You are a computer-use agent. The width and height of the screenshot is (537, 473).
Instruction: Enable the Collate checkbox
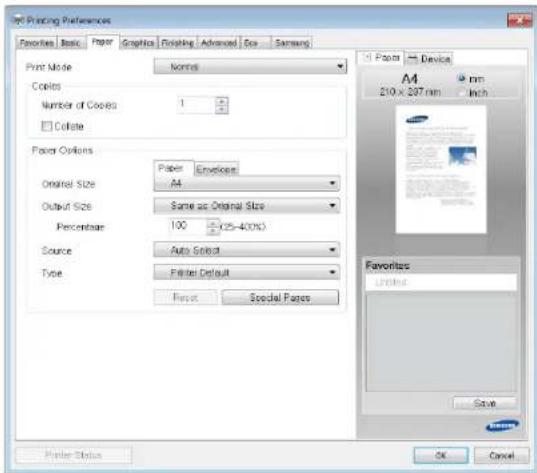tap(46, 126)
